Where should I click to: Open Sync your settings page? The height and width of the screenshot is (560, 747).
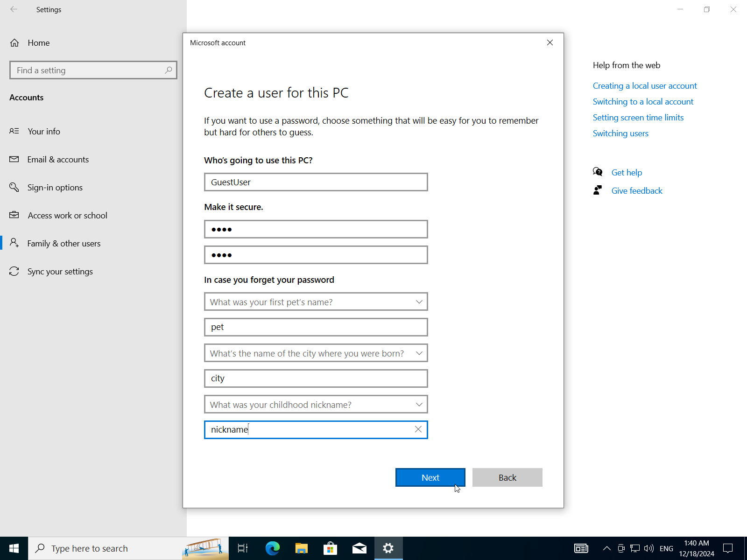(60, 272)
